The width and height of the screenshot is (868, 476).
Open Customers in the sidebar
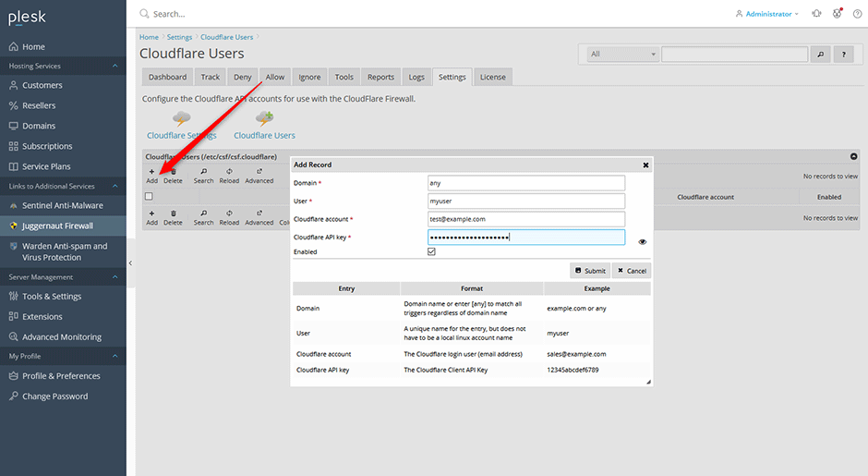click(x=42, y=85)
